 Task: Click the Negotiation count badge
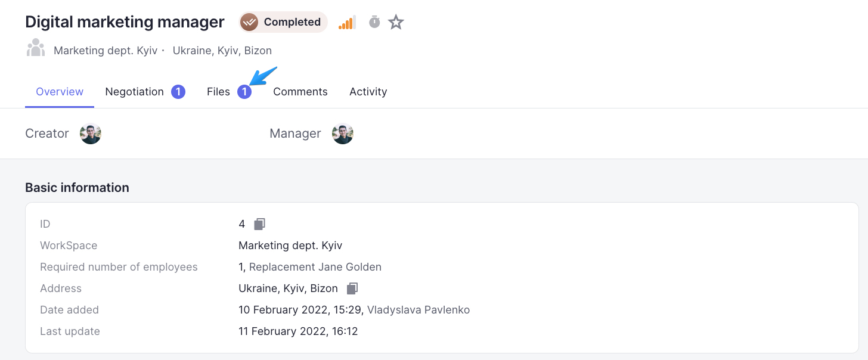point(178,91)
